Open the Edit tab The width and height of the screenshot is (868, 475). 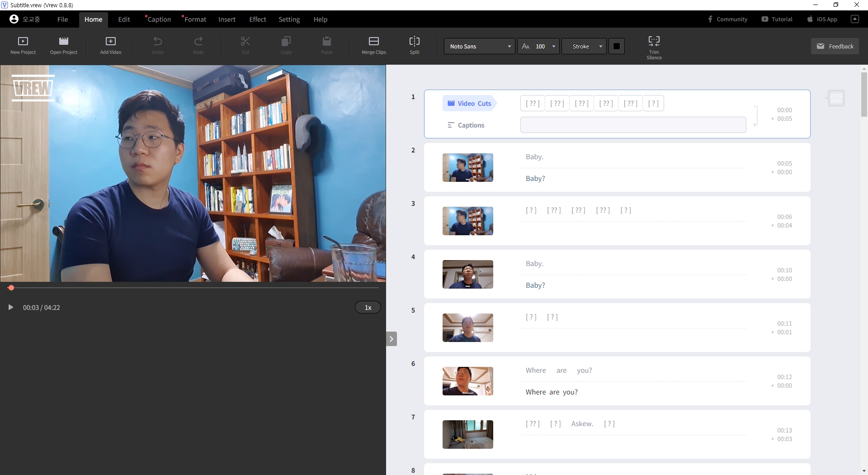point(124,19)
